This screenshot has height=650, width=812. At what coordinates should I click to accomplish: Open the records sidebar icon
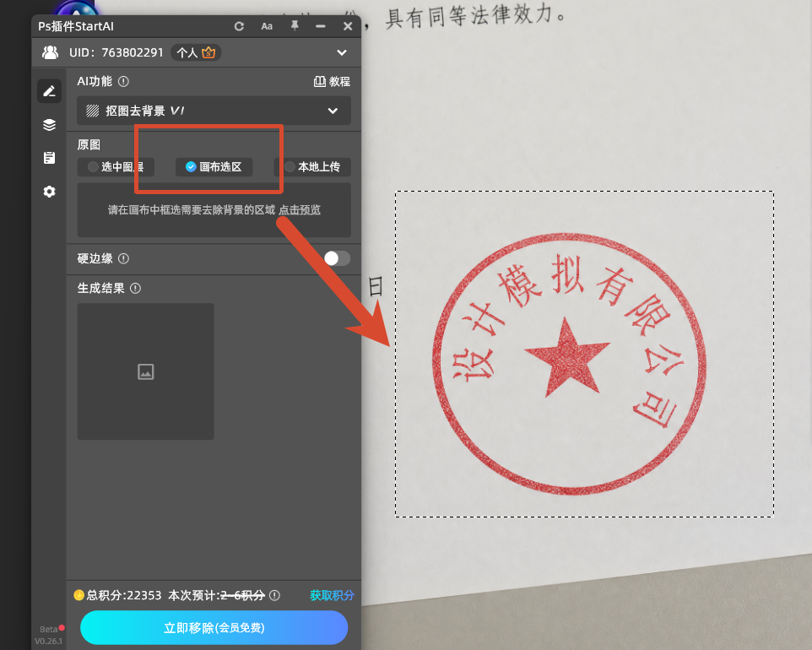[49, 158]
